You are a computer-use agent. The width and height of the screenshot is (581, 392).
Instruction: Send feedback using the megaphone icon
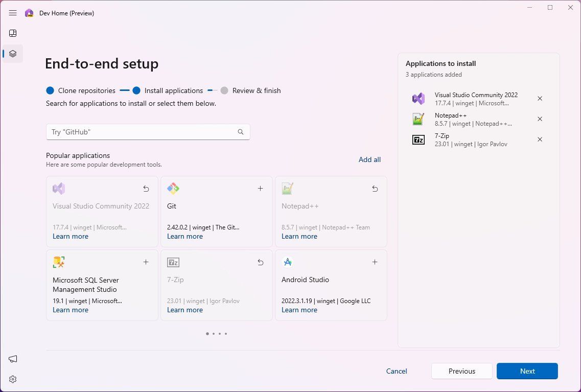coord(12,358)
